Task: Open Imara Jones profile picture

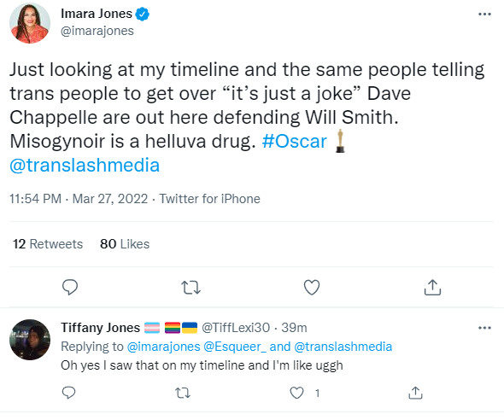Action: tap(30, 23)
